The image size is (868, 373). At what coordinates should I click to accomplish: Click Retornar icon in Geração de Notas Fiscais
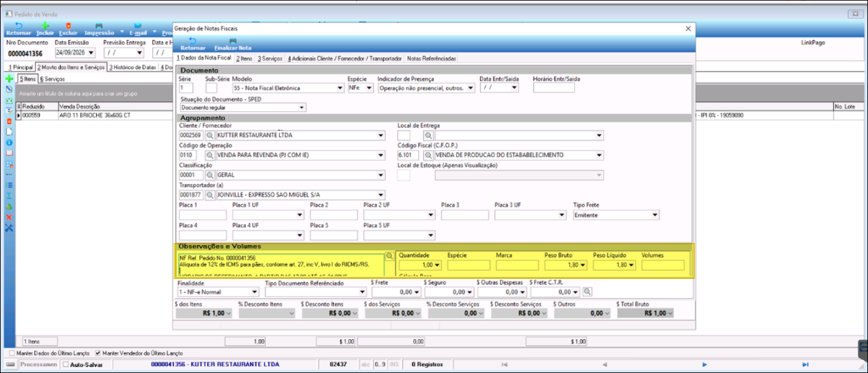pos(193,41)
